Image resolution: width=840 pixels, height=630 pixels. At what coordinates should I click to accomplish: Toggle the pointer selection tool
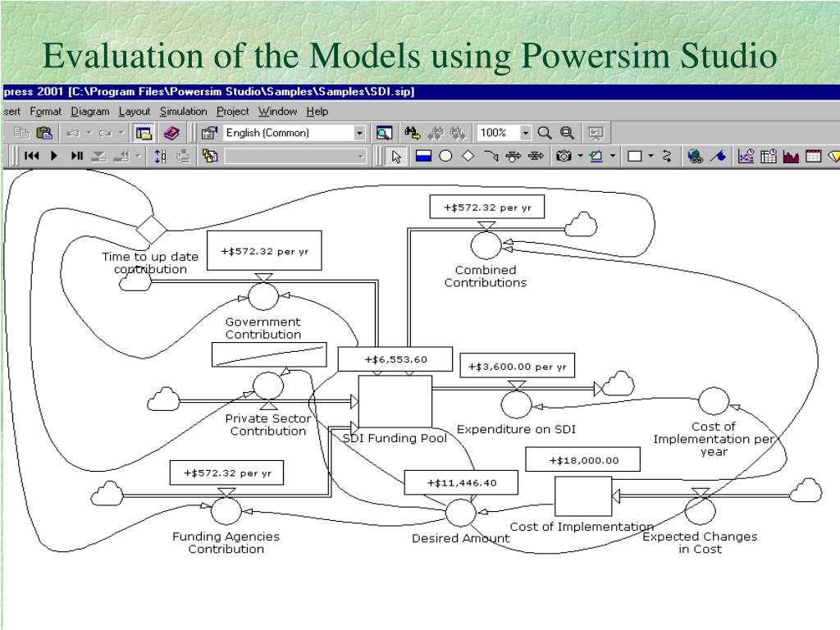[x=396, y=156]
